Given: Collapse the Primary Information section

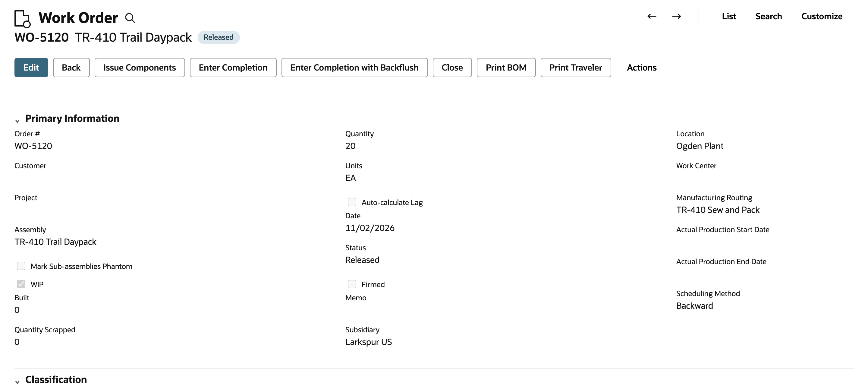Looking at the screenshot, I should click(x=17, y=121).
